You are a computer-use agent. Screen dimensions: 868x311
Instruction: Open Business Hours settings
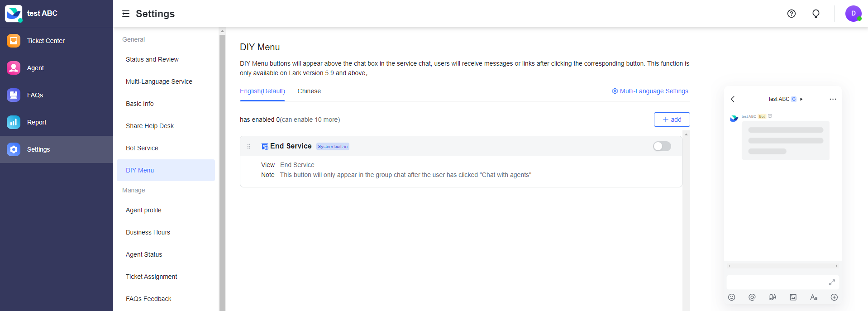click(x=166, y=232)
